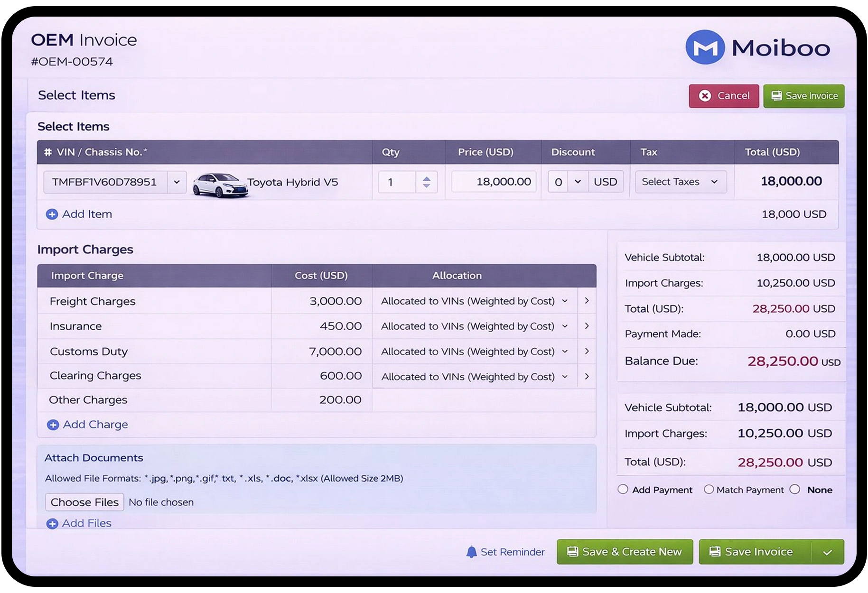
Task: Open the Select Taxes dropdown
Action: pos(681,182)
